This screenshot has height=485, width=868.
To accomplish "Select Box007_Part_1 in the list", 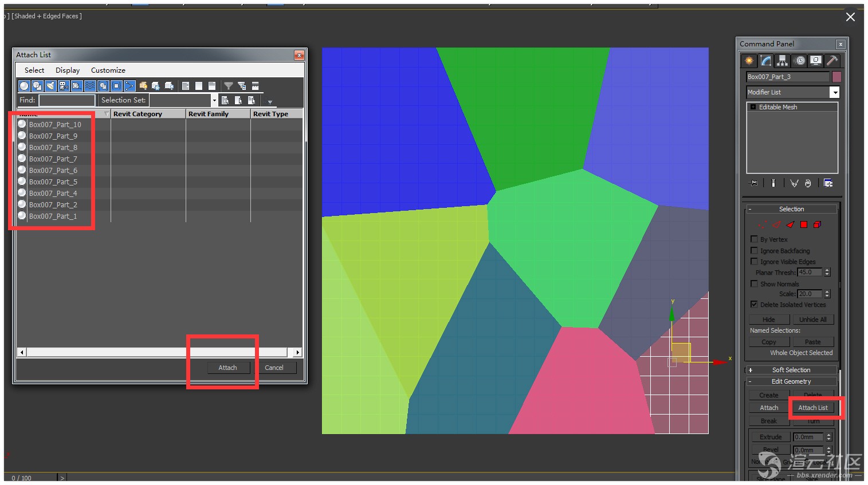I will coord(53,216).
